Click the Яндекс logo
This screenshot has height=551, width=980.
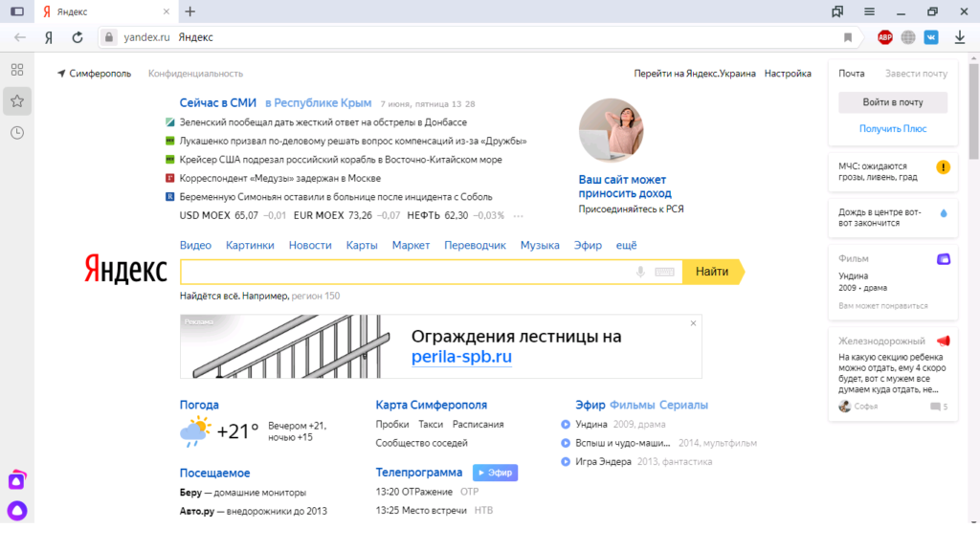tap(125, 269)
